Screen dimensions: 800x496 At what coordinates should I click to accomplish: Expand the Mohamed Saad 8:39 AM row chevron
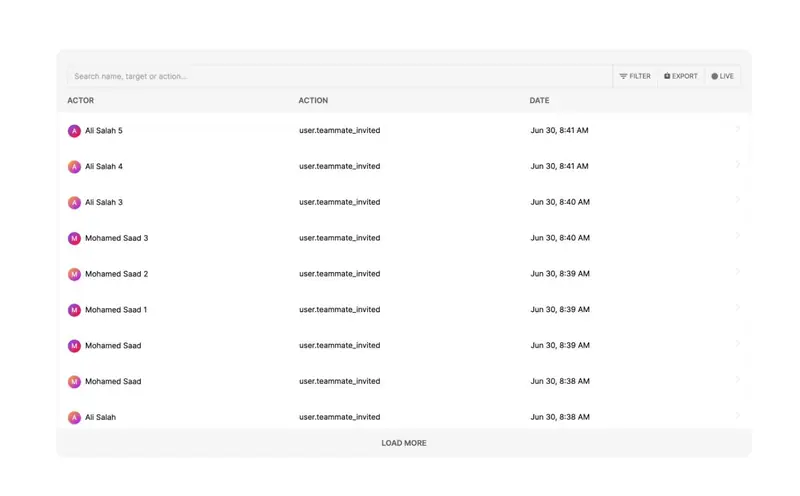[738, 343]
